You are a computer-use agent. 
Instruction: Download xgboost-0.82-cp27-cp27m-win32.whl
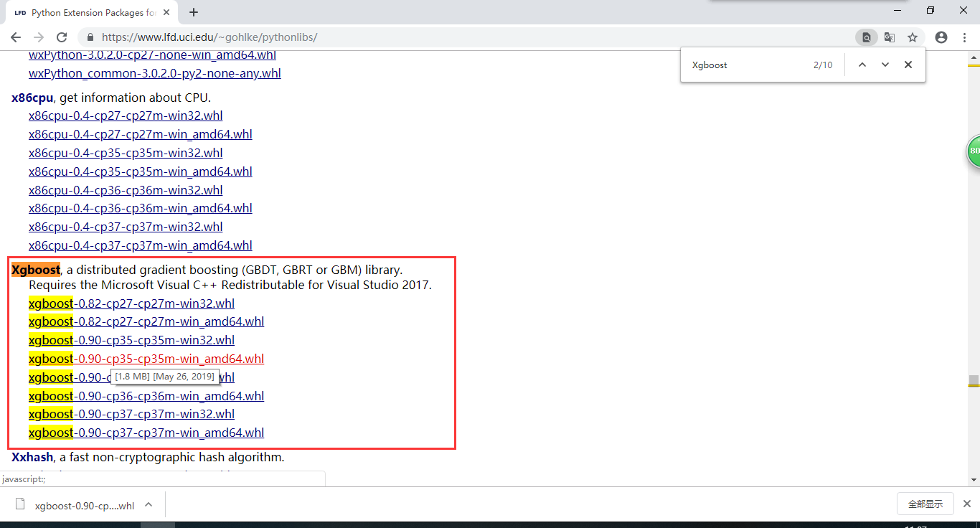(131, 303)
